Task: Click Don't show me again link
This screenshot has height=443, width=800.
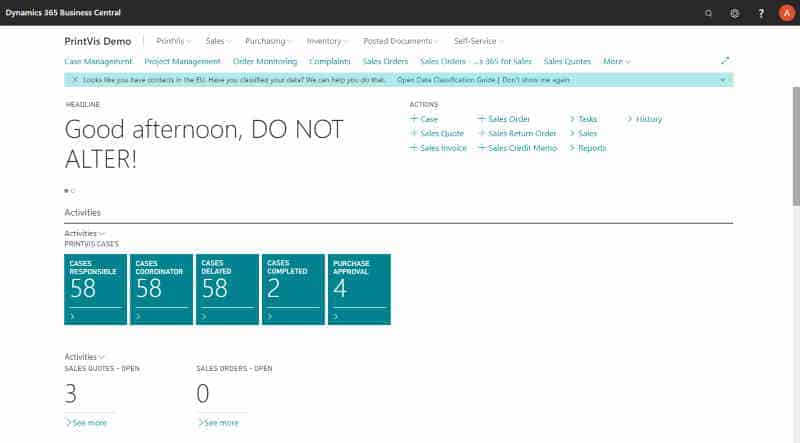Action: coord(536,80)
